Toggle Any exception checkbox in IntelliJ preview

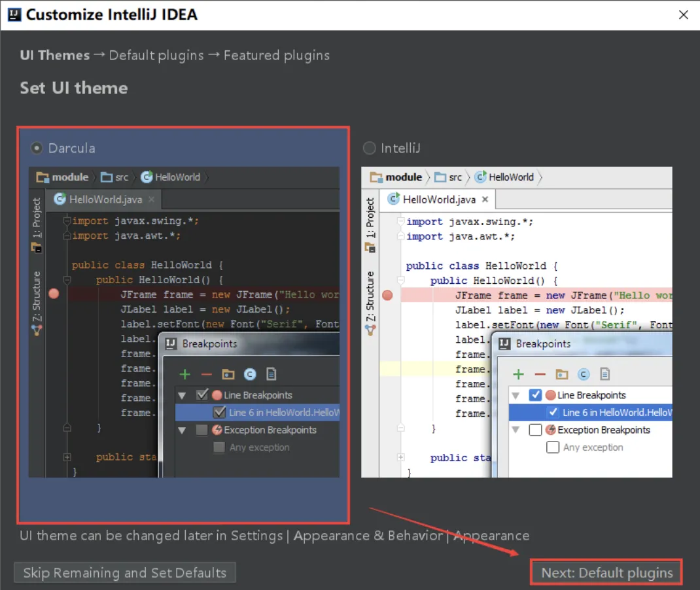(553, 447)
